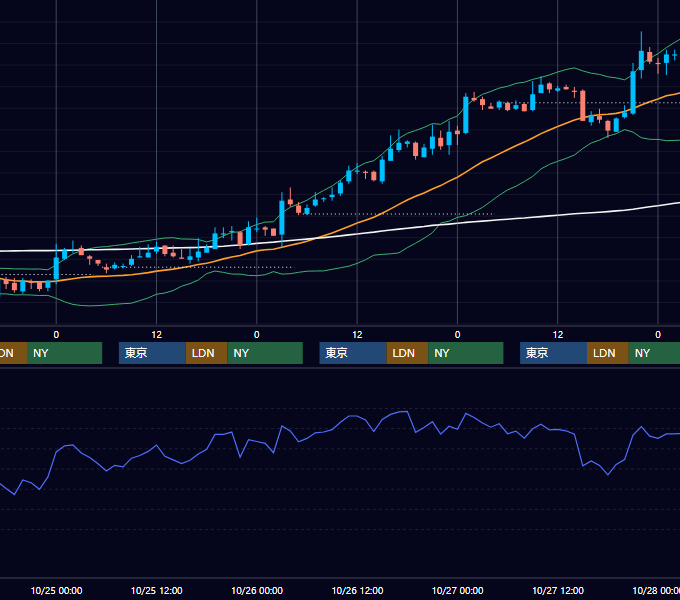Click the 10/25 00:00 date label
Image resolution: width=680 pixels, height=600 pixels.
(56, 590)
